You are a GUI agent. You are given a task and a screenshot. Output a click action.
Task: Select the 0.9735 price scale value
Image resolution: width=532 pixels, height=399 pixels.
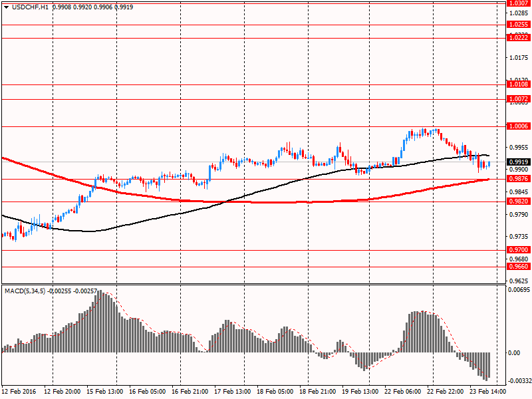coord(519,237)
